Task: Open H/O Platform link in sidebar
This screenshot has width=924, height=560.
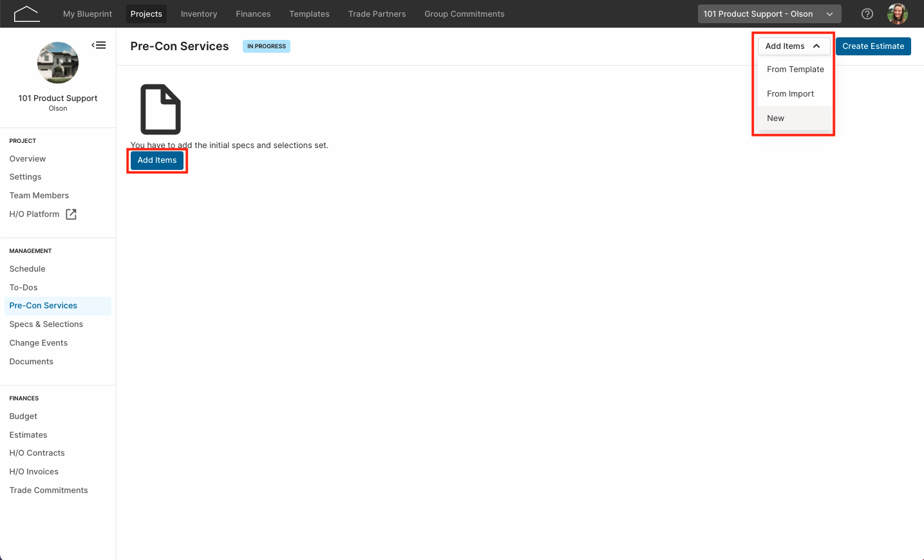Action: point(34,214)
